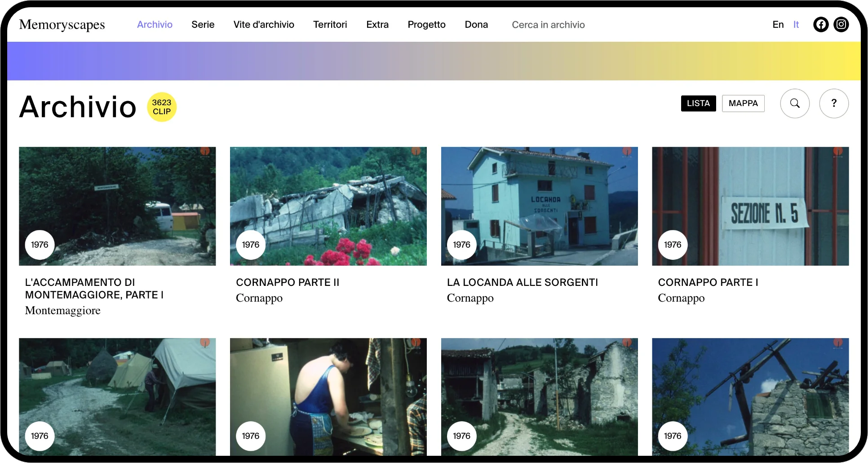The height and width of the screenshot is (463, 868).
Task: Open the Instagram profile icon
Action: (841, 25)
